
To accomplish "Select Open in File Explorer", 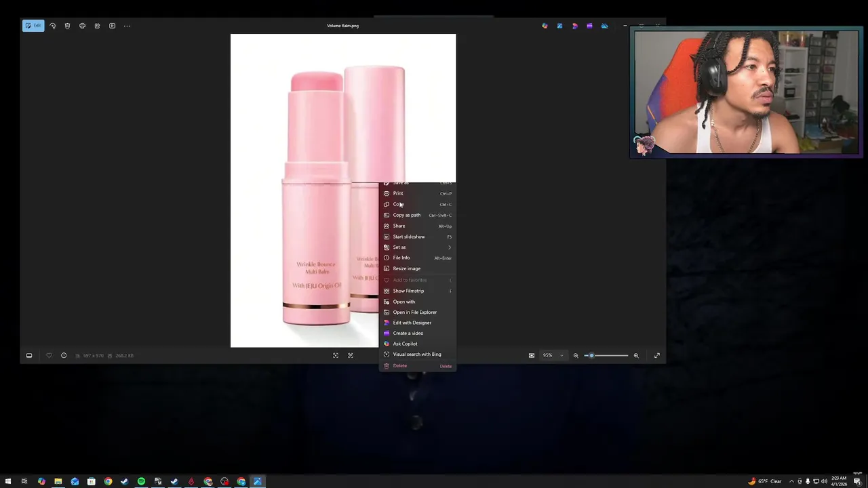I will click(x=418, y=312).
